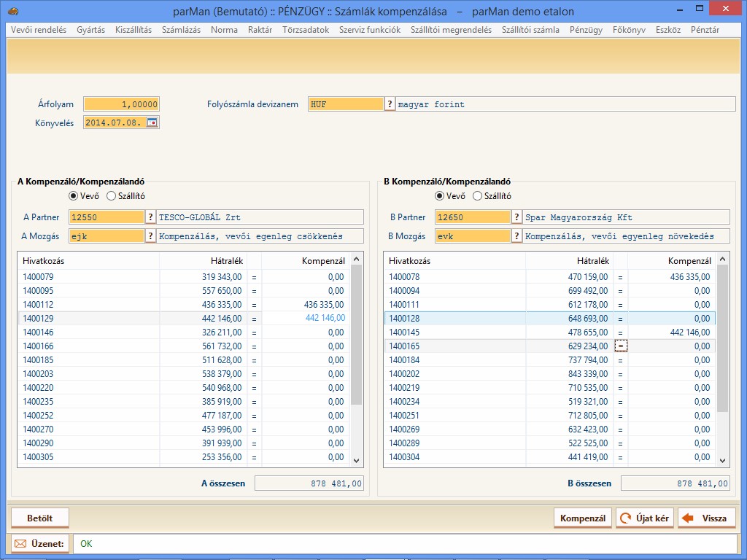Open A Mozgás lookup question mark button
The width and height of the screenshot is (747, 560).
[x=151, y=236]
